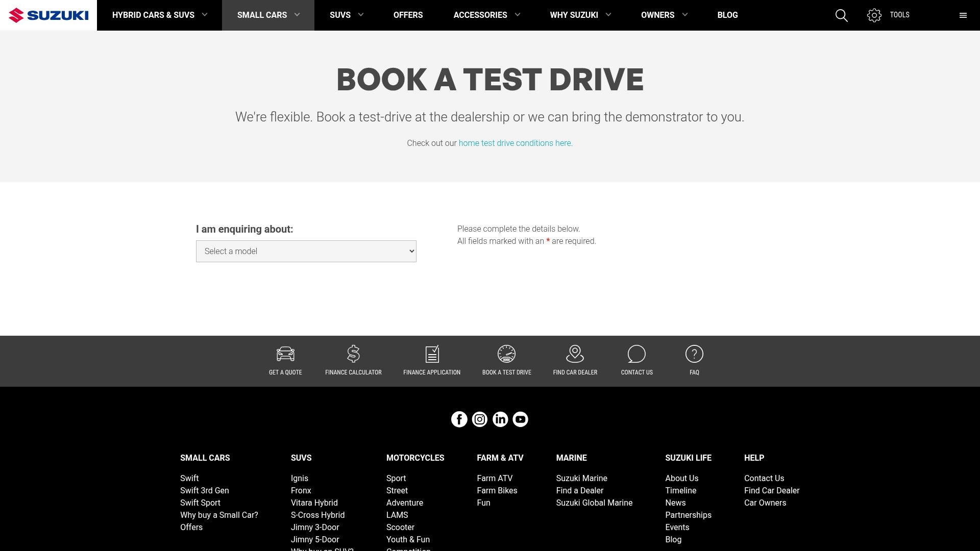Open the search magnifier icon
The height and width of the screenshot is (551, 980).
[842, 15]
